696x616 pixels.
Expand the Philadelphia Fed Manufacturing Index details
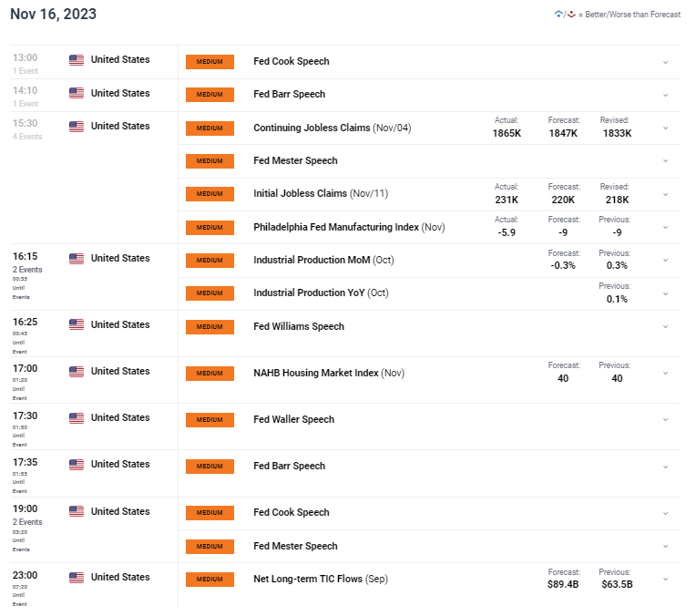[x=665, y=228]
